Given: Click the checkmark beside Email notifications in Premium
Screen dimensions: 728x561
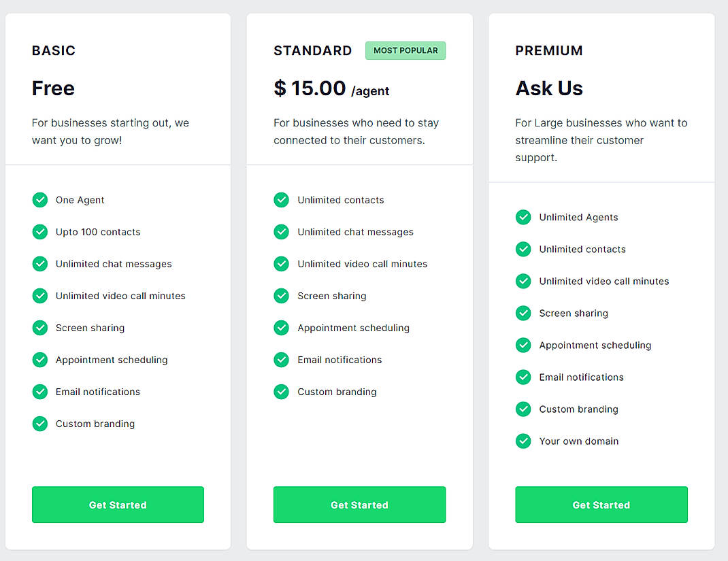Looking at the screenshot, I should click(x=523, y=377).
